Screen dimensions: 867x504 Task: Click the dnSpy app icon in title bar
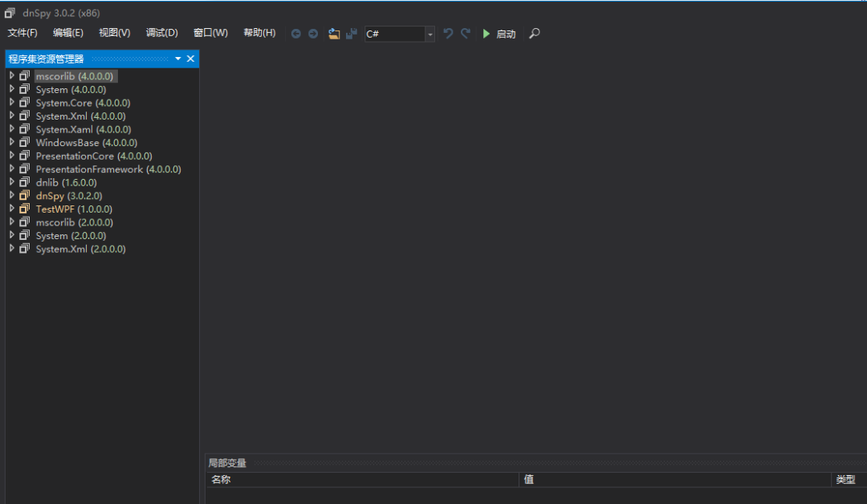10,12
